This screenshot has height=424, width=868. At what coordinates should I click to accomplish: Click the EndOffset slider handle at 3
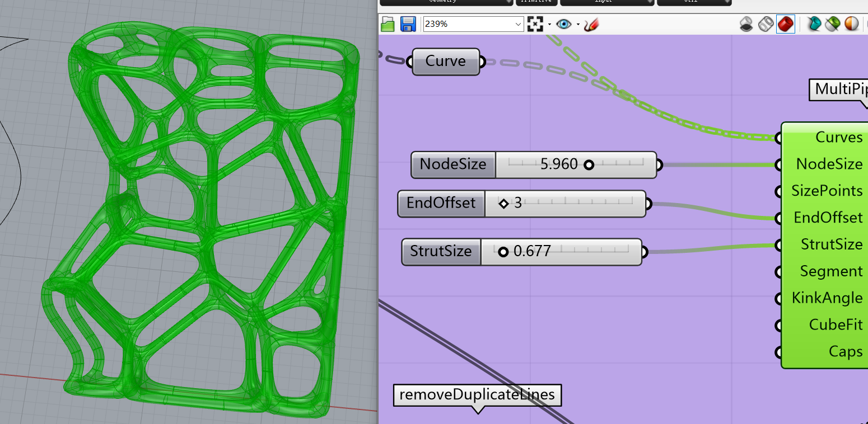point(503,204)
